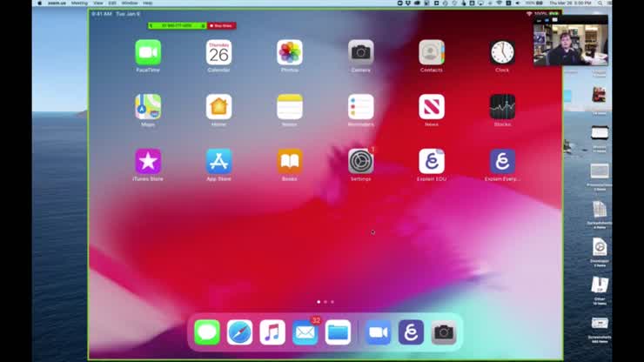Launch Safari from the dock

[239, 332]
